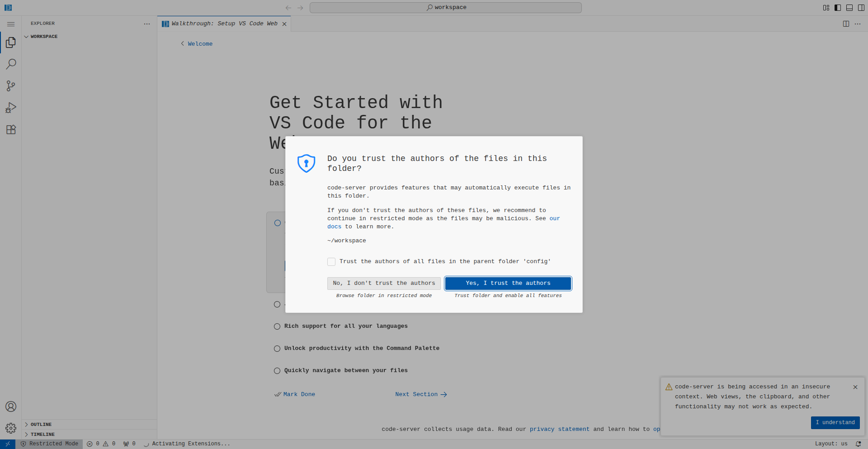This screenshot has width=868, height=449.
Task: Open the 'our docs' link in dialog
Action: 554,219
